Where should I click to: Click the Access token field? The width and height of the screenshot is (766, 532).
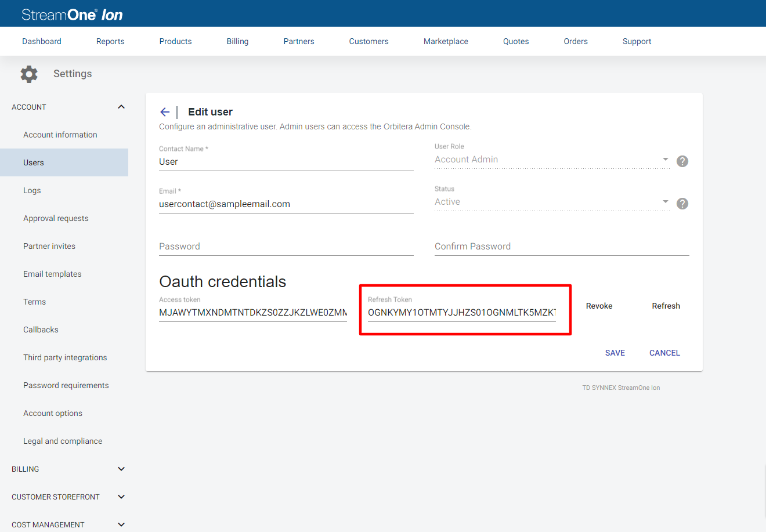[253, 313]
